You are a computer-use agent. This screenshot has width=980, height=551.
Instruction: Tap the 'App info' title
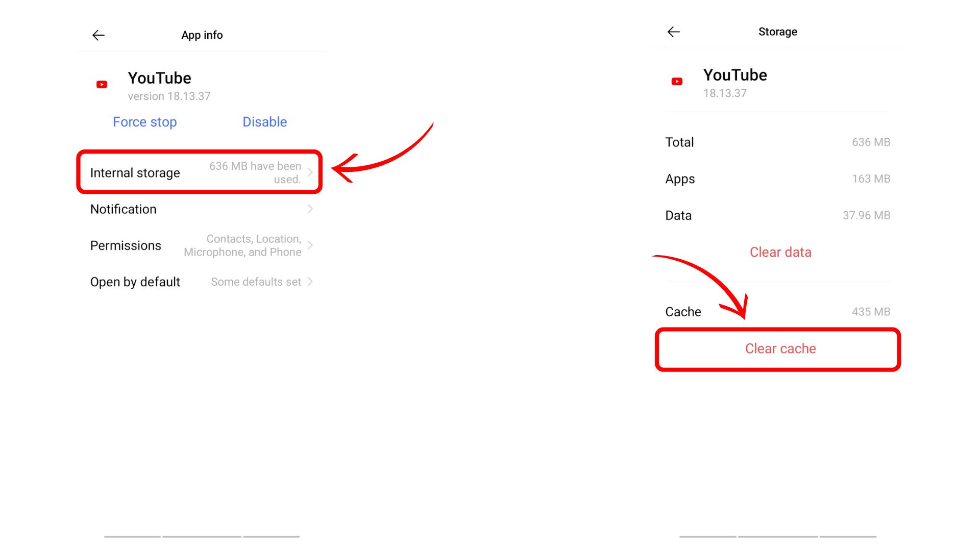202,35
